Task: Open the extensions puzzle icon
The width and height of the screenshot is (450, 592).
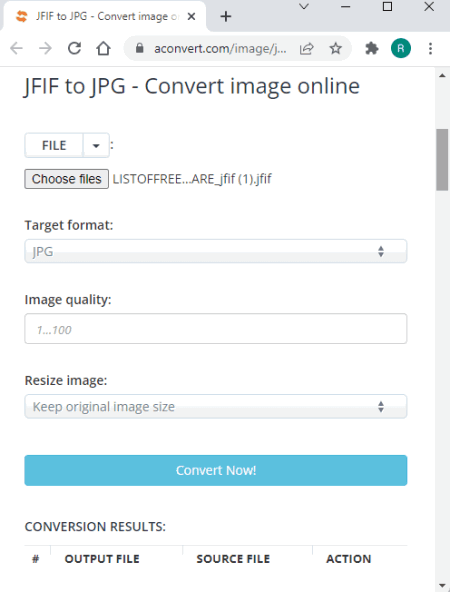Action: (372, 48)
